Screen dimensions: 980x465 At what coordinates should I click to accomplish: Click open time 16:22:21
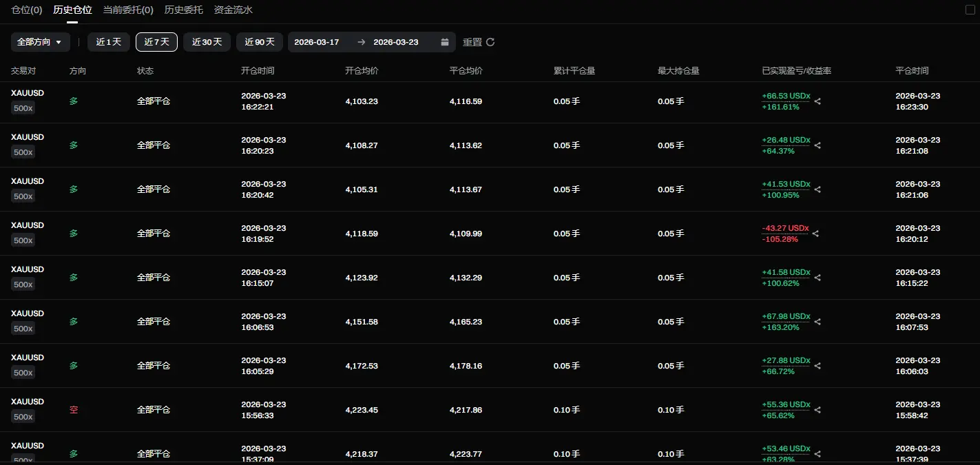258,107
